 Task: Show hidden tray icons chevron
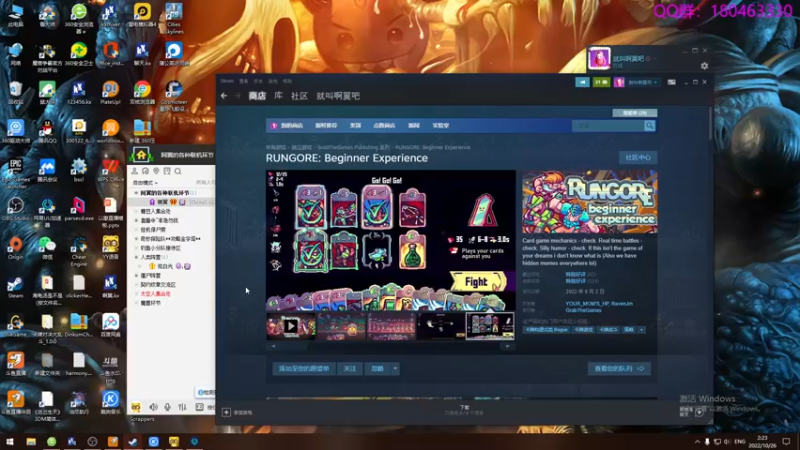697,441
